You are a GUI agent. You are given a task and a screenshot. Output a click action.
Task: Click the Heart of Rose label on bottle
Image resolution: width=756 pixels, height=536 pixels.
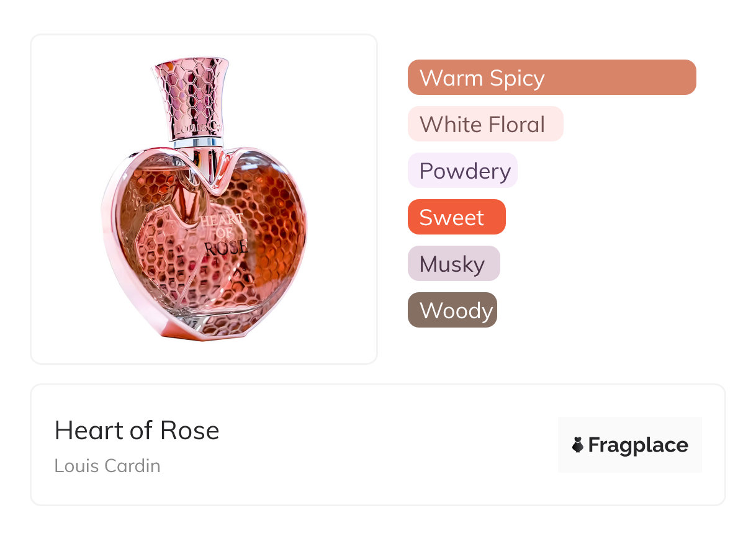coord(225,234)
